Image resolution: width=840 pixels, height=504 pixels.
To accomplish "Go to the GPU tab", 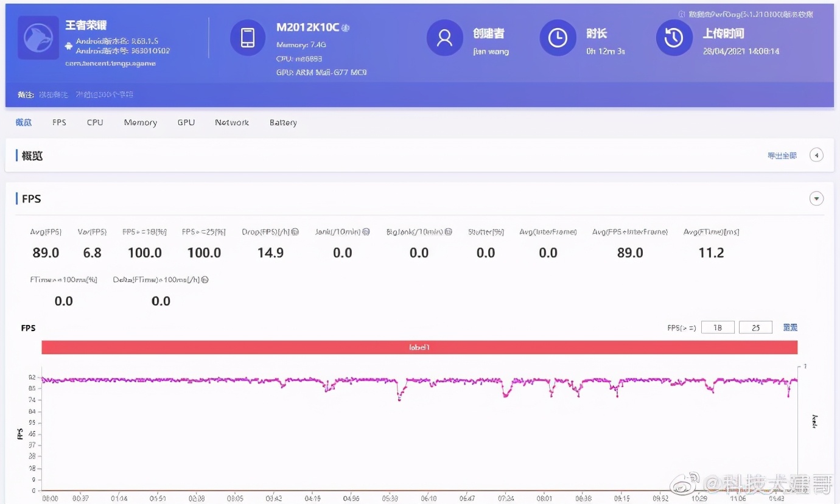I will pos(186,122).
